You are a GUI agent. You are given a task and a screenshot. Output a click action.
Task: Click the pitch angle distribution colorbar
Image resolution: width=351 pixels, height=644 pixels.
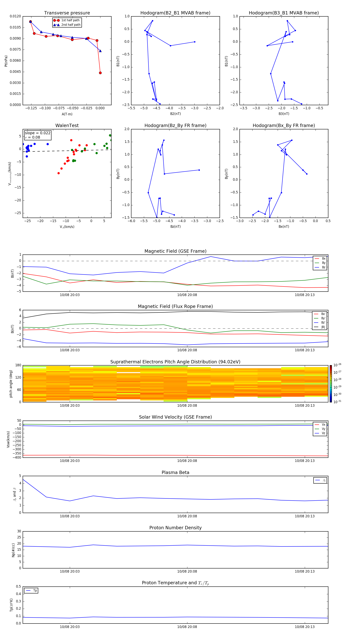click(331, 383)
